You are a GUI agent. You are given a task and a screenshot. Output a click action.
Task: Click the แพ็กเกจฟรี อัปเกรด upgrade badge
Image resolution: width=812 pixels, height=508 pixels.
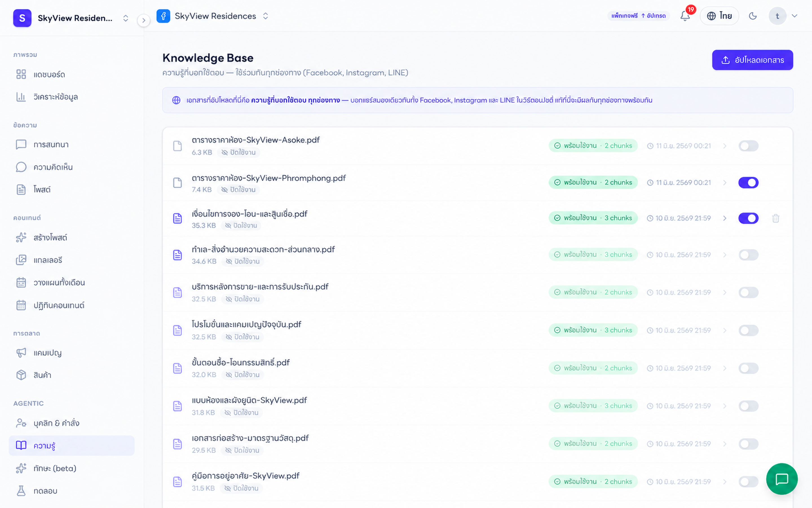[x=638, y=16]
